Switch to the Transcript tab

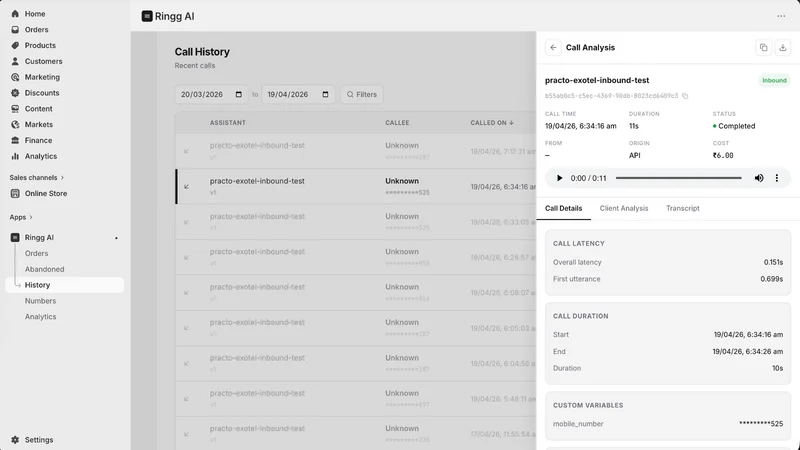pos(682,208)
